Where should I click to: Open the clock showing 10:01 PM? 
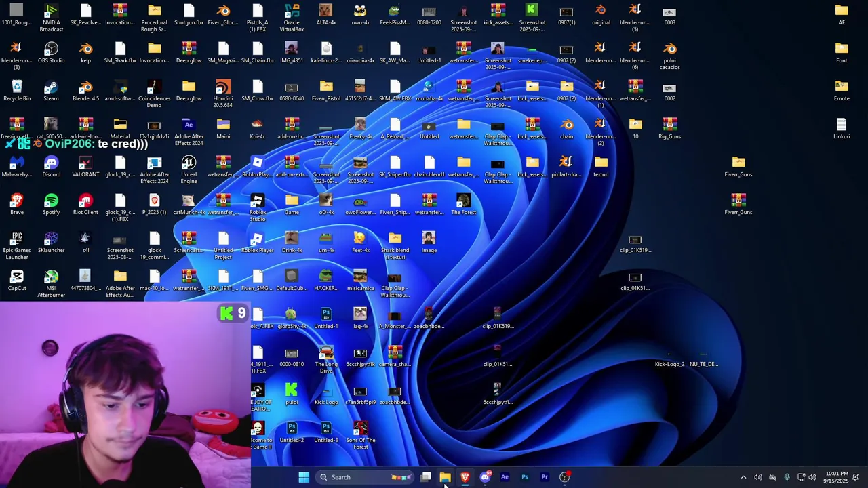(837, 477)
